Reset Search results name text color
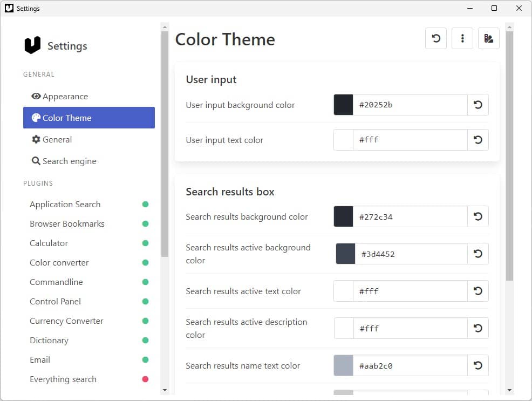Screen dimensions: 532x401 coord(478,365)
